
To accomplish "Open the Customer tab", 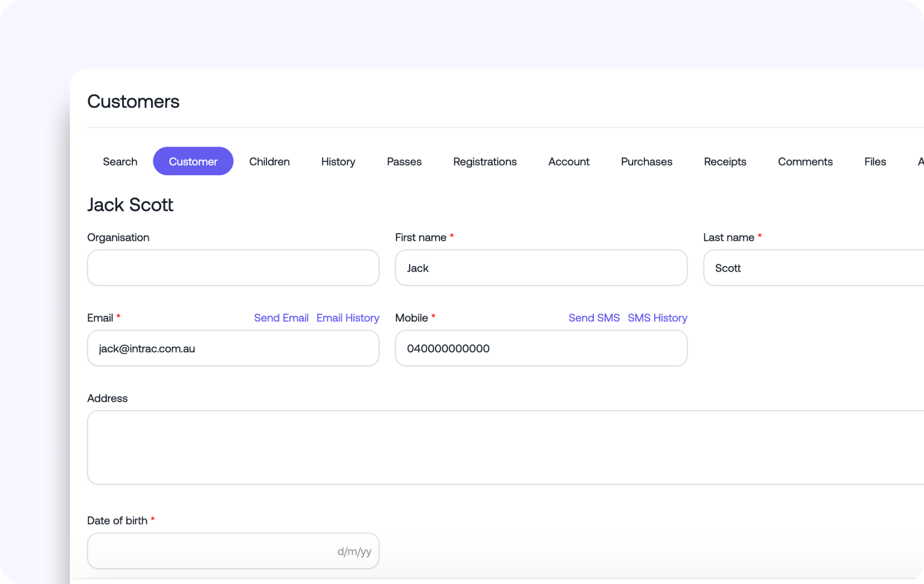I will 193,161.
